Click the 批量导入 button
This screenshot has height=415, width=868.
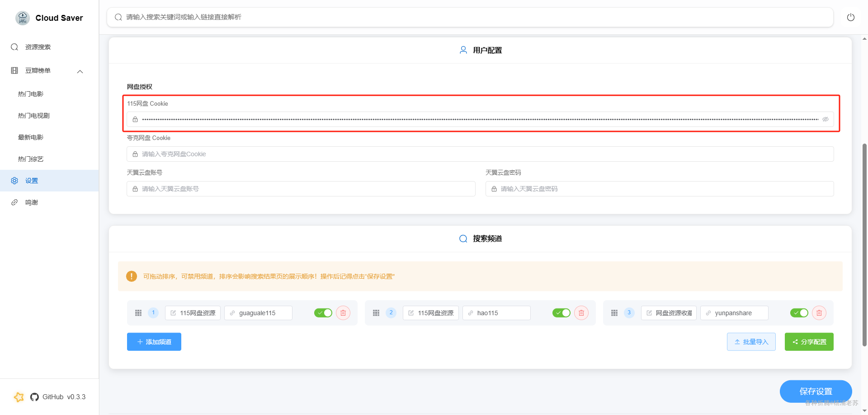(751, 342)
